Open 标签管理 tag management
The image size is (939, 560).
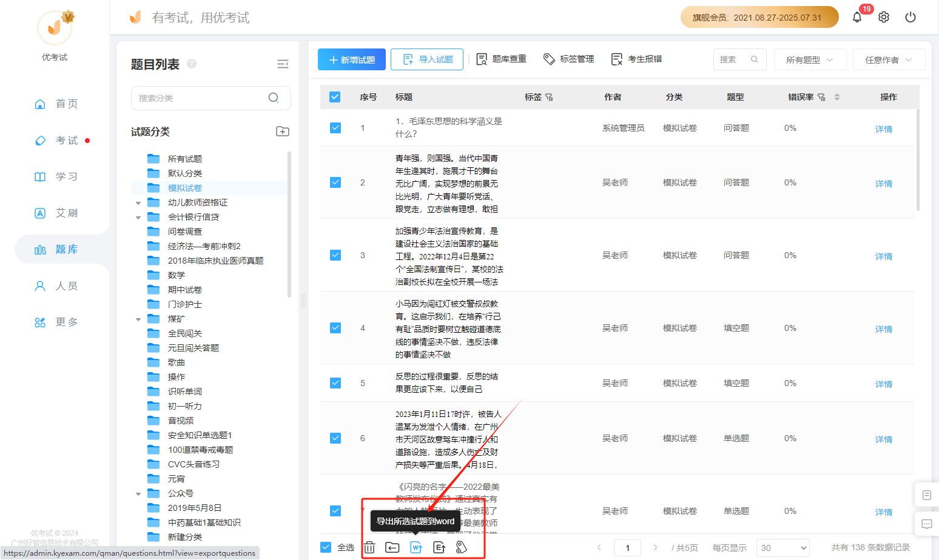pyautogui.click(x=569, y=59)
